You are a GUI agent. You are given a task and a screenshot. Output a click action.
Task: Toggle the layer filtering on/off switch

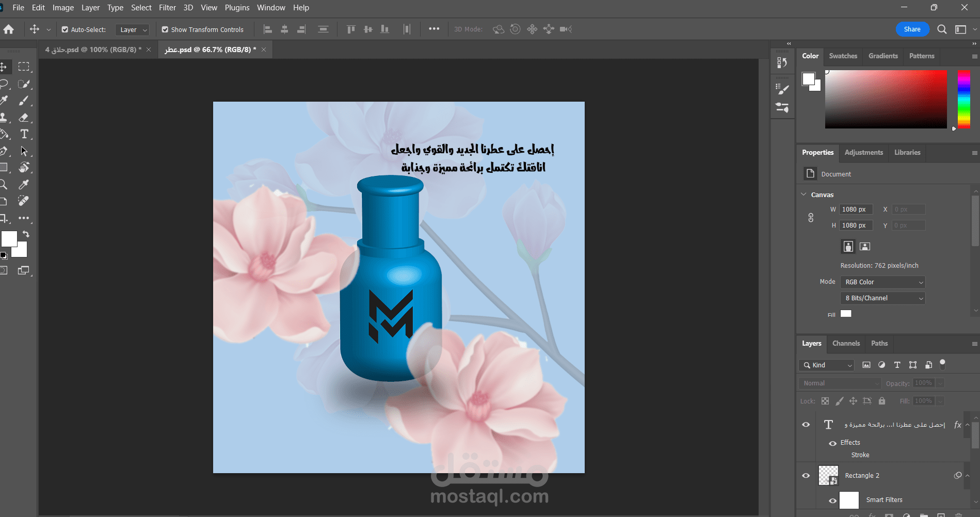pos(942,364)
